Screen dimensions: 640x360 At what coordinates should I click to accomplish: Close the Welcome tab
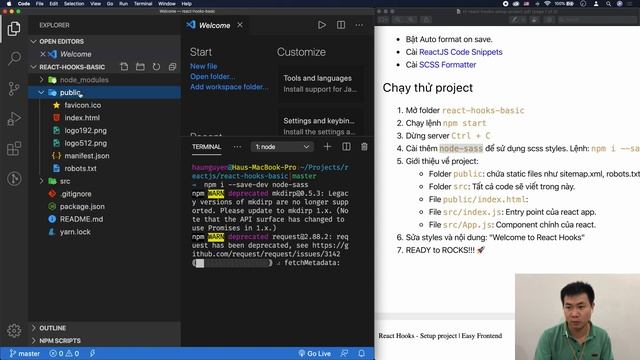240,25
